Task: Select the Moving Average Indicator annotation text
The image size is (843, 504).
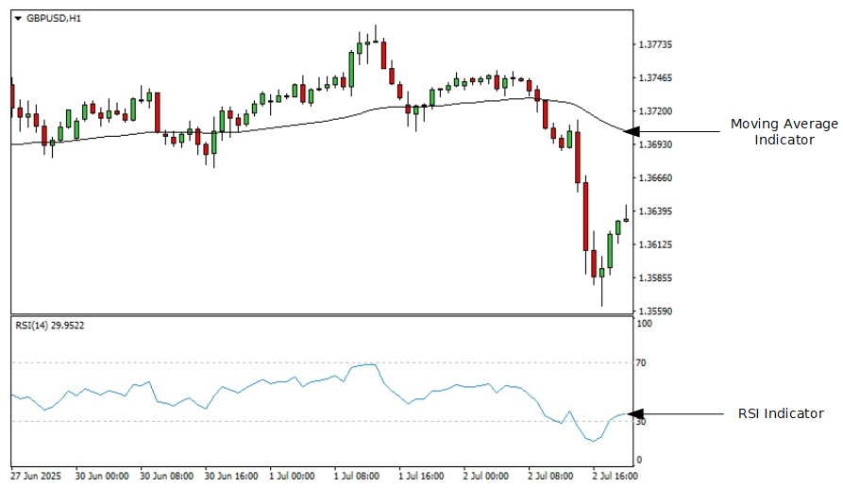Action: (784, 131)
